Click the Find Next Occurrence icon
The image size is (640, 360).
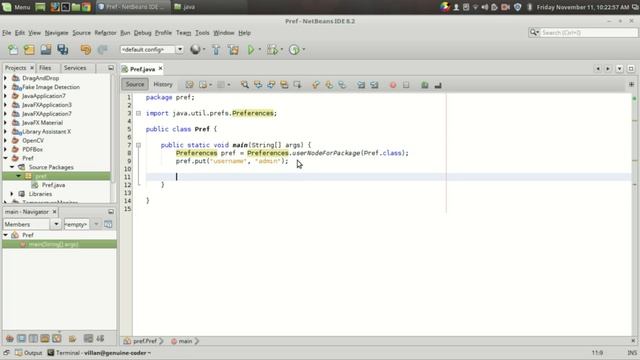(x=271, y=85)
